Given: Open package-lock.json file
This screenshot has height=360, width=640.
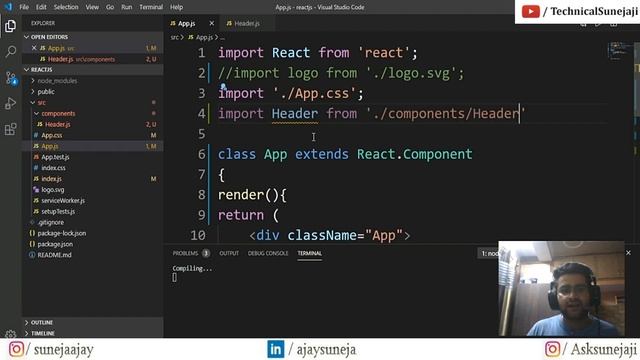Looking at the screenshot, I should (x=93, y=233).
